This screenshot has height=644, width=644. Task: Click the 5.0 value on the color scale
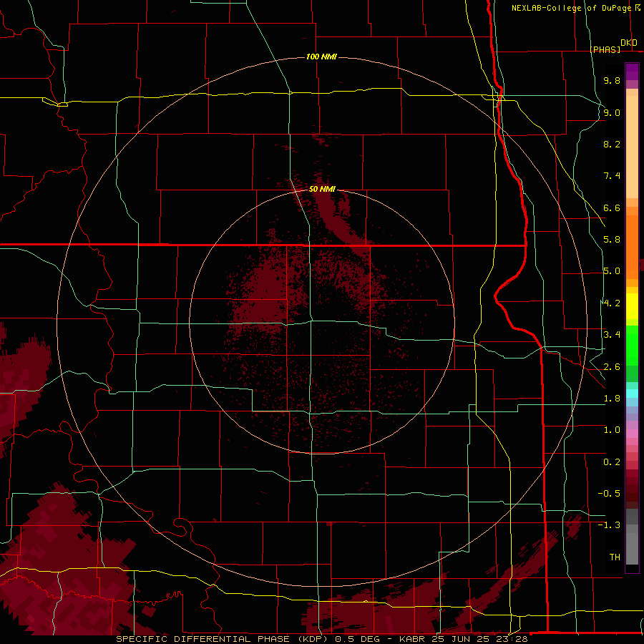612,271
